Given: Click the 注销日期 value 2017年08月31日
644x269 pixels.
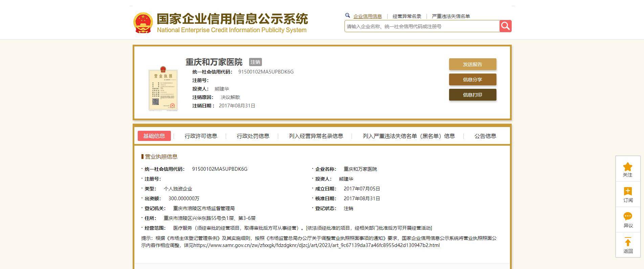Looking at the screenshot, I should [x=237, y=106].
